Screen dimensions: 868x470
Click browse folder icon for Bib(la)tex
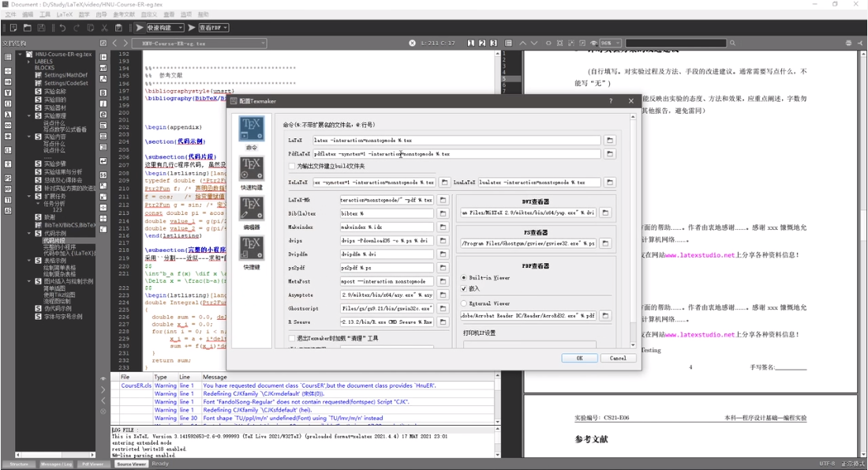[x=443, y=214]
